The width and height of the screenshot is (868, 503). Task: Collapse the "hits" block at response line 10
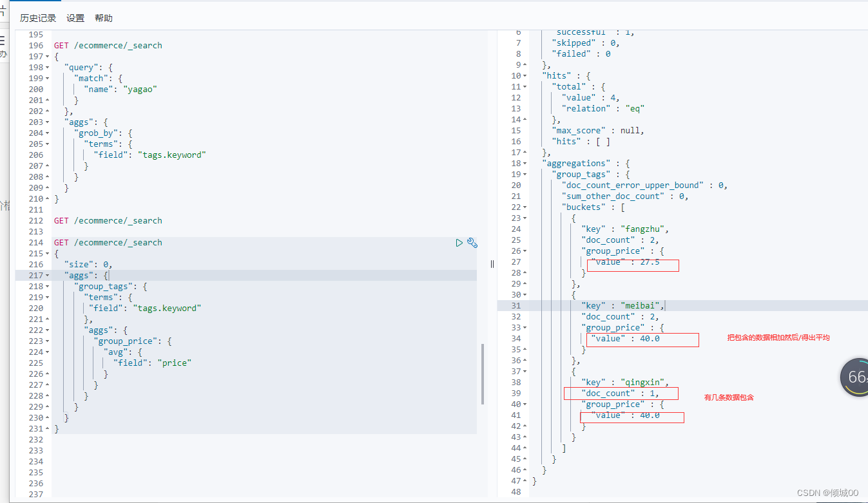click(x=525, y=76)
